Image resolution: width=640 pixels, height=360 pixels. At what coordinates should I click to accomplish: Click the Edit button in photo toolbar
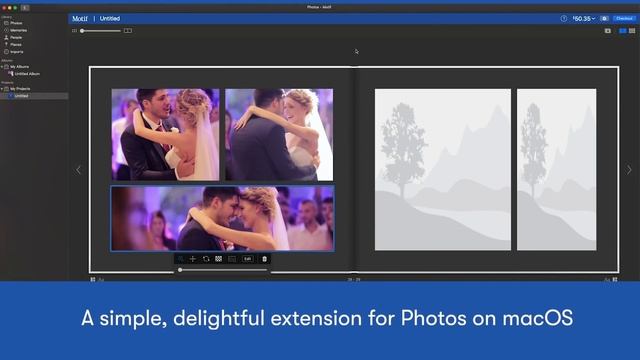(248, 259)
